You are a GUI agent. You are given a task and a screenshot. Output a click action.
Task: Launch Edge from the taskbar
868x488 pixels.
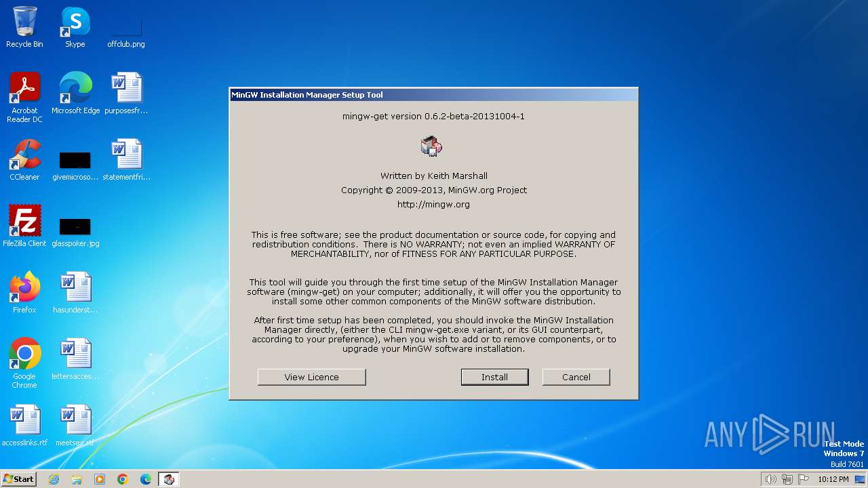pyautogui.click(x=146, y=479)
